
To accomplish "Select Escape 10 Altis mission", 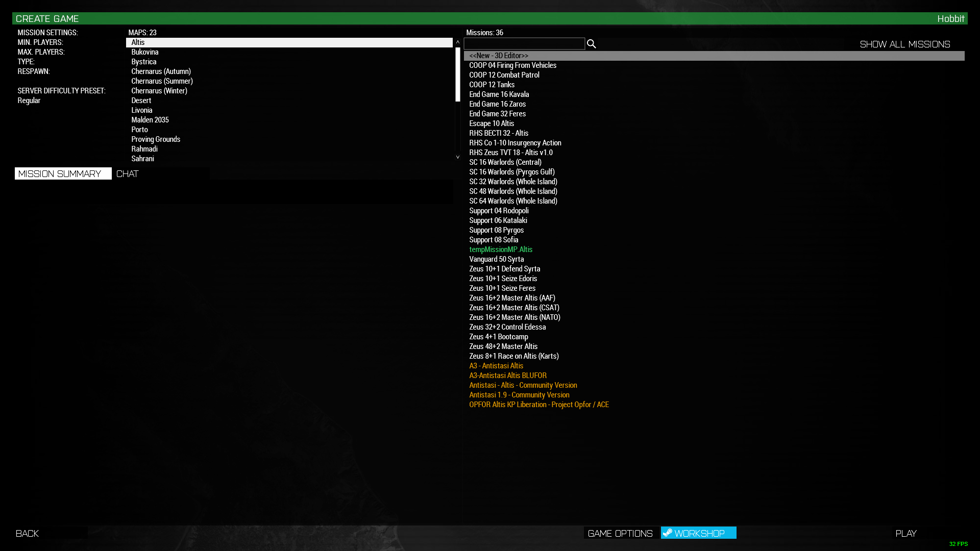I will pyautogui.click(x=492, y=123).
